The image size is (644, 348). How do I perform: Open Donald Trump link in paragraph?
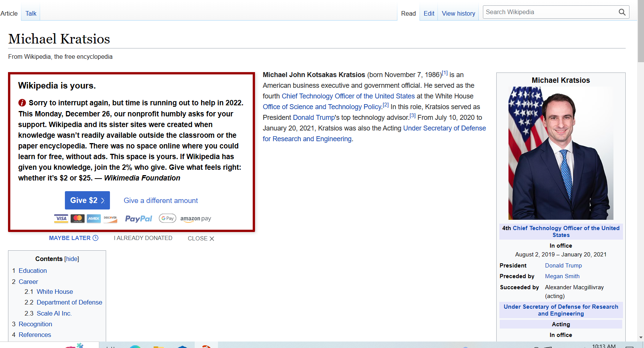(314, 118)
